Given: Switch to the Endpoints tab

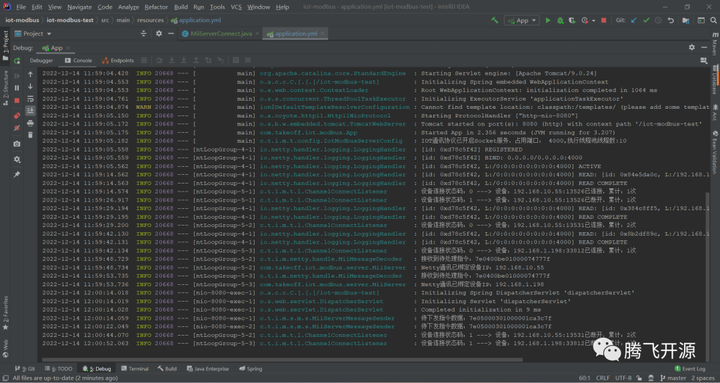Looking at the screenshot, I should click(118, 60).
